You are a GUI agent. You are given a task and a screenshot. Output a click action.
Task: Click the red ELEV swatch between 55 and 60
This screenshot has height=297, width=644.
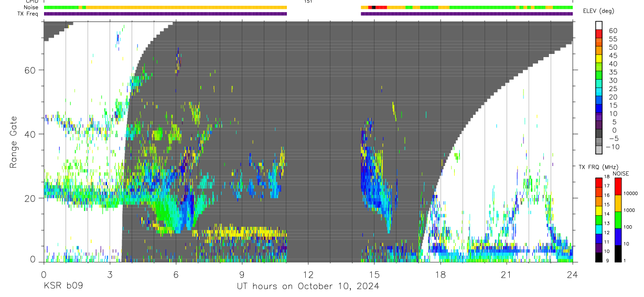(x=599, y=35)
